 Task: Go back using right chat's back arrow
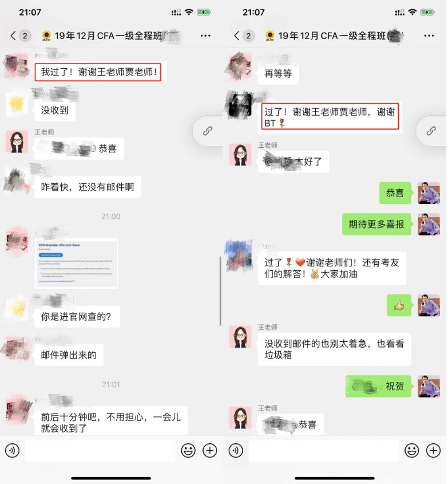[236, 36]
